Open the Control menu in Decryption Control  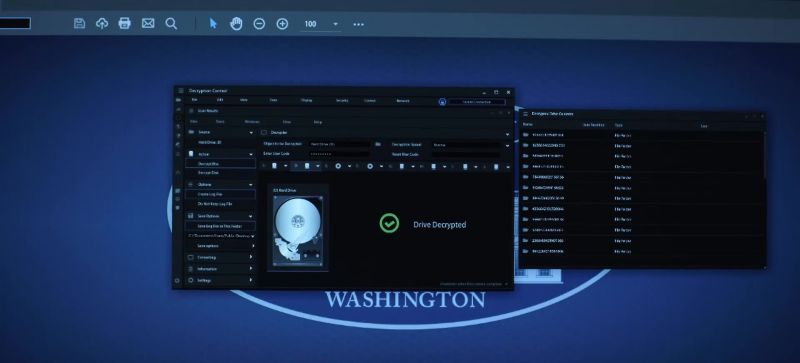click(x=370, y=101)
